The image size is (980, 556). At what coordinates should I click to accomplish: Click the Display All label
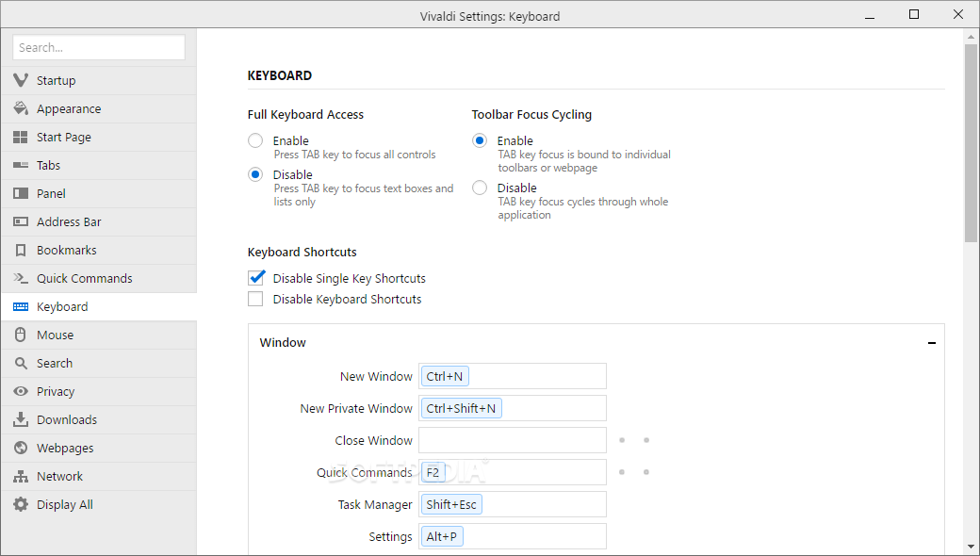pyautogui.click(x=65, y=504)
